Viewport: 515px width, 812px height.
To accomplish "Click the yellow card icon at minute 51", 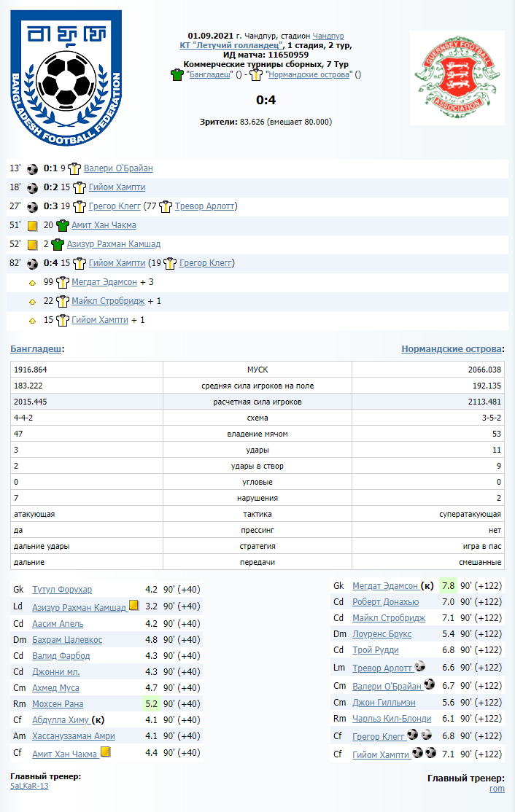I will click(x=32, y=226).
